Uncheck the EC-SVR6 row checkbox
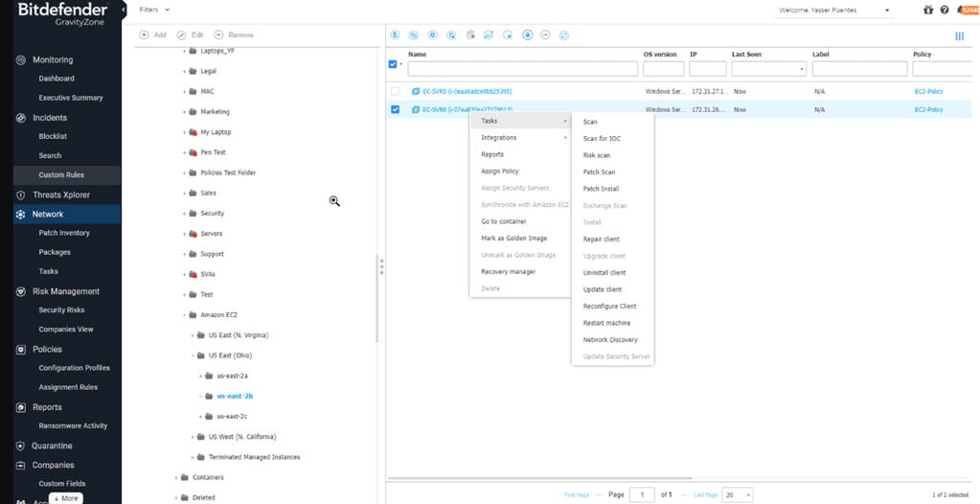The width and height of the screenshot is (980, 504). pyautogui.click(x=395, y=109)
